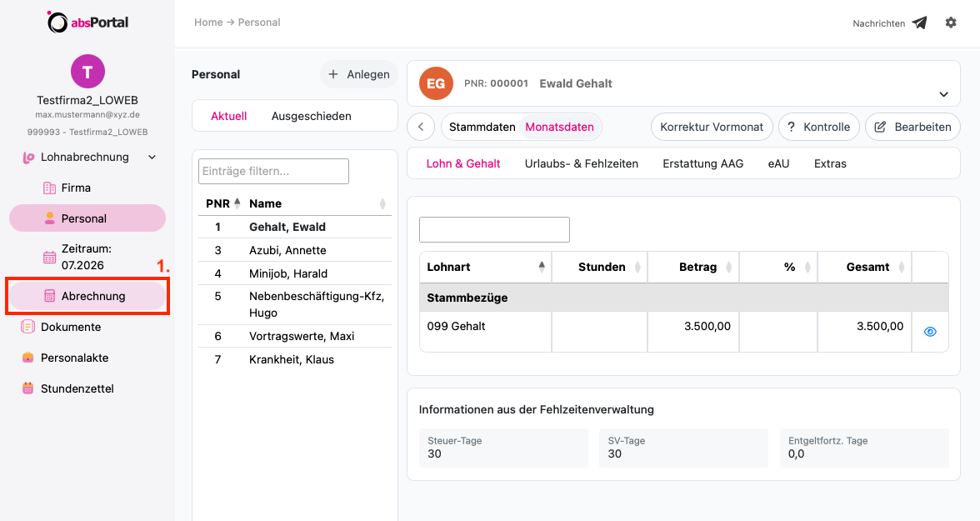The image size is (980, 521).
Task: Click the Bearbeiten button
Action: pyautogui.click(x=912, y=127)
